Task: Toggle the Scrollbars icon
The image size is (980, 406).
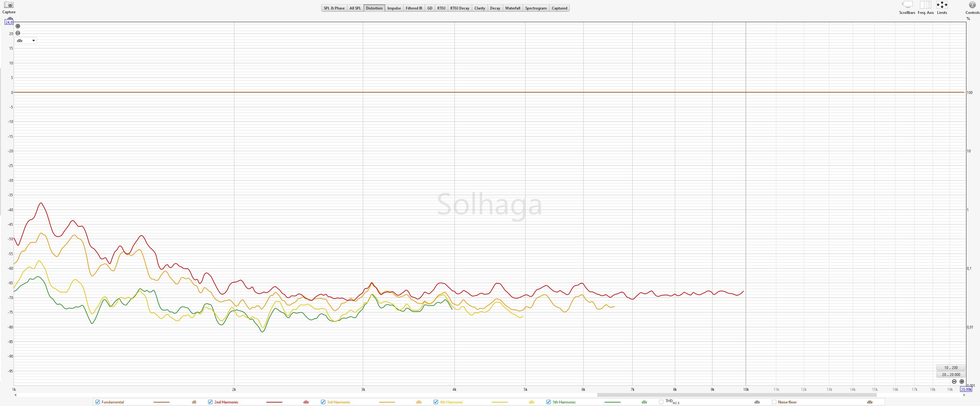Action: [907, 5]
